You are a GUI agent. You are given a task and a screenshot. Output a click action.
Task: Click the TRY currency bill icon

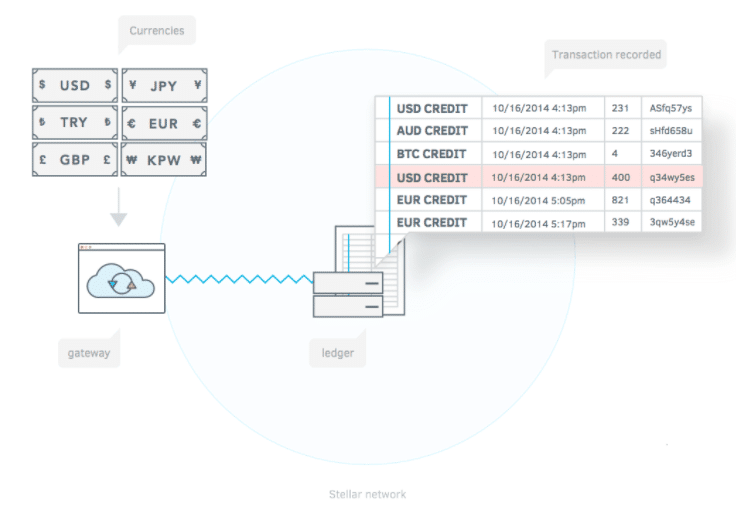75,122
